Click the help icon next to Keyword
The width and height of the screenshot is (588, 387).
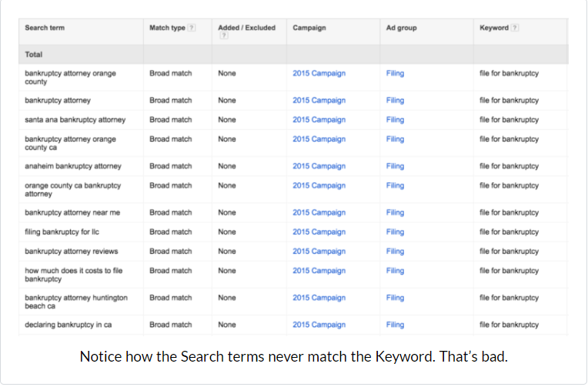515,28
